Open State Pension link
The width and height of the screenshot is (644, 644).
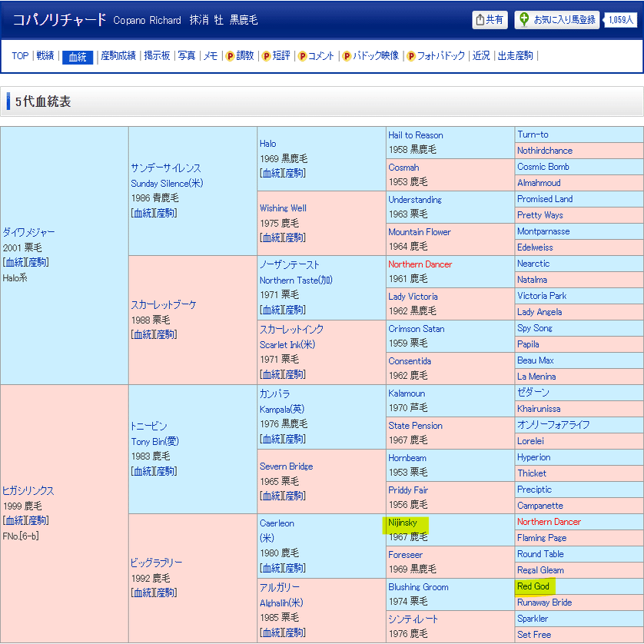416,426
